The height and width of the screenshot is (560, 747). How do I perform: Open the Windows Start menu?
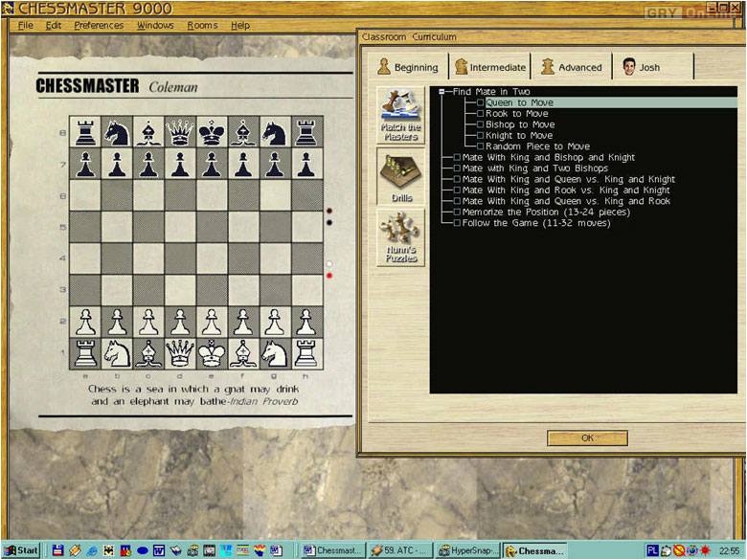(x=20, y=550)
